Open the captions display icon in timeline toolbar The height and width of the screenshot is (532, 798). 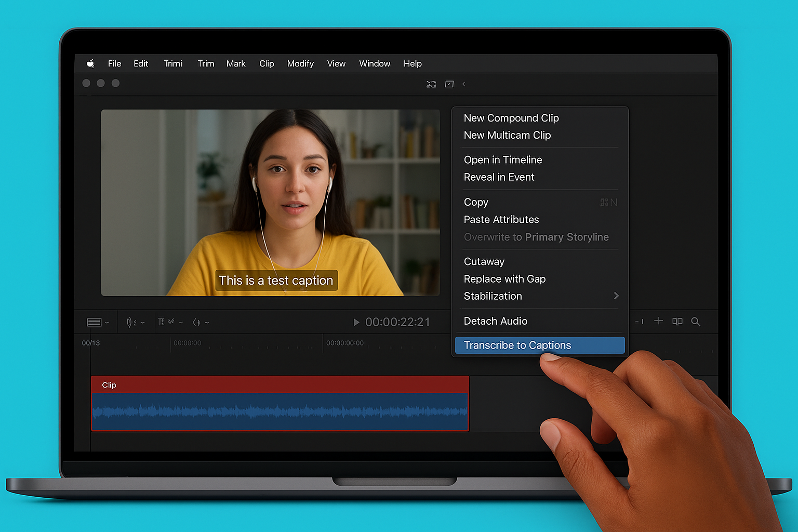pos(94,322)
